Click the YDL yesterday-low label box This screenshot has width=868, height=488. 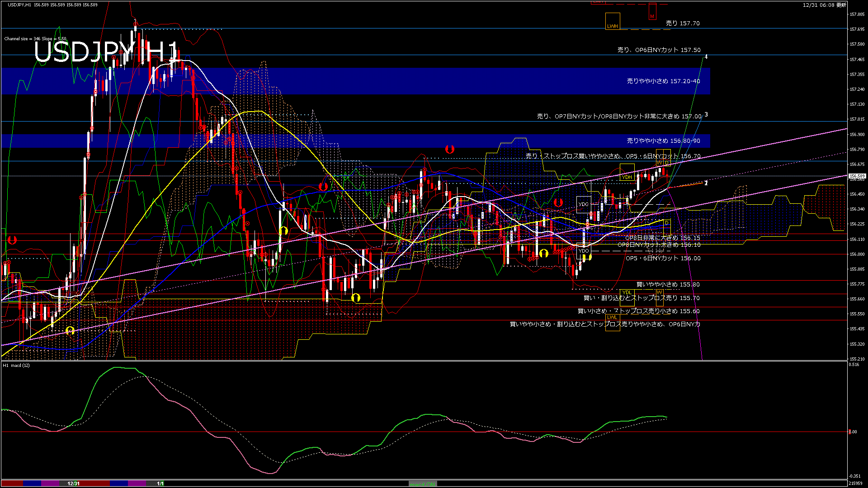click(627, 293)
